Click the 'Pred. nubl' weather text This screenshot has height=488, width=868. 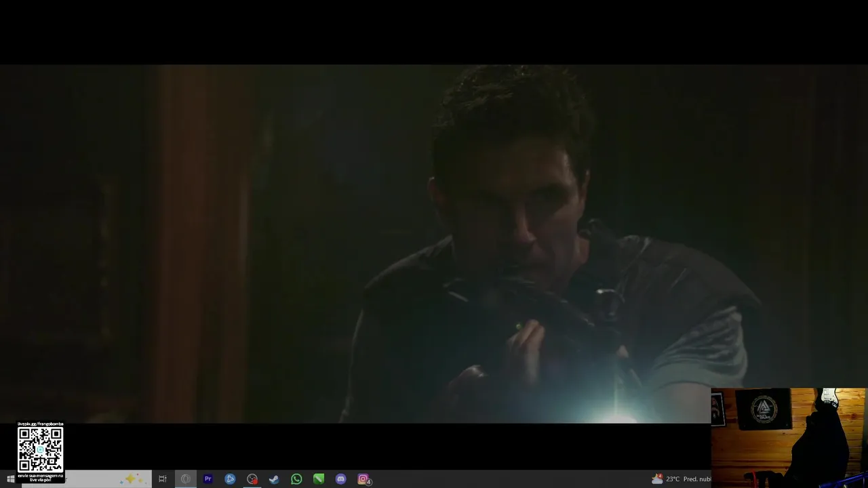(697, 479)
